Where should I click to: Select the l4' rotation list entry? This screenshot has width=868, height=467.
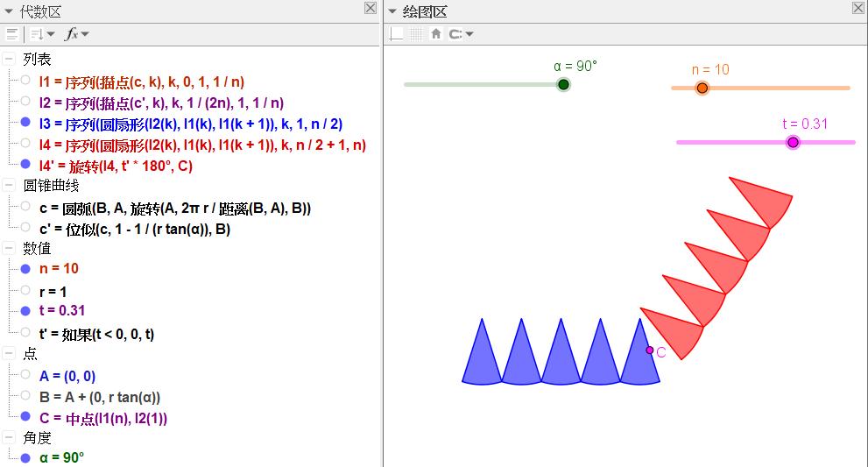pyautogui.click(x=116, y=166)
